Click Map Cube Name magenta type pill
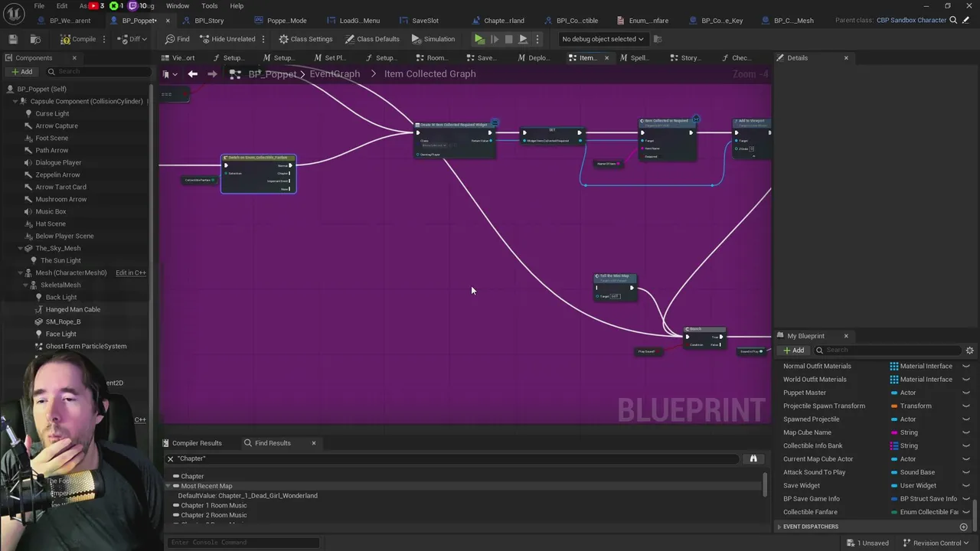Viewport: 980px width, 551px height. click(x=894, y=432)
